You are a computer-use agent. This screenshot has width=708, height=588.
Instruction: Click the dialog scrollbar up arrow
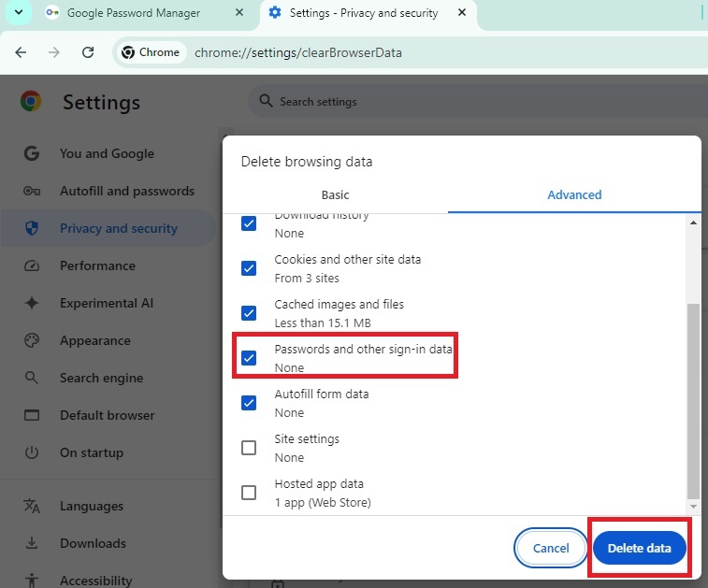(x=693, y=222)
